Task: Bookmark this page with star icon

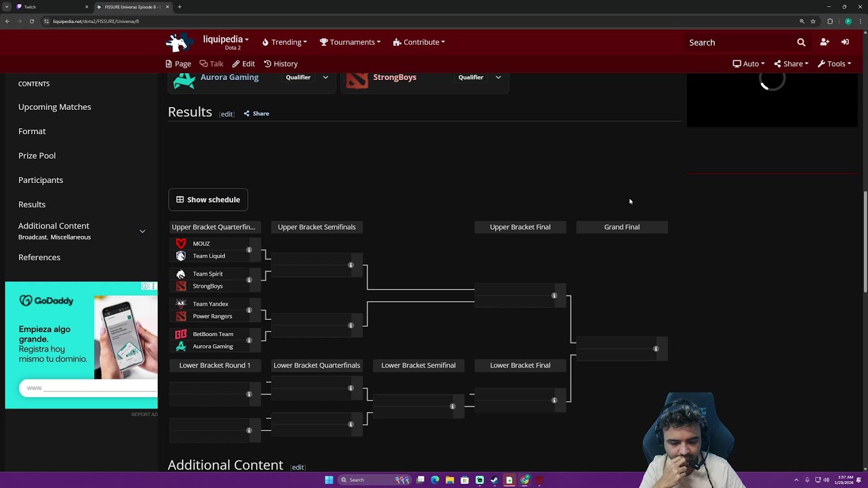Action: (x=813, y=21)
